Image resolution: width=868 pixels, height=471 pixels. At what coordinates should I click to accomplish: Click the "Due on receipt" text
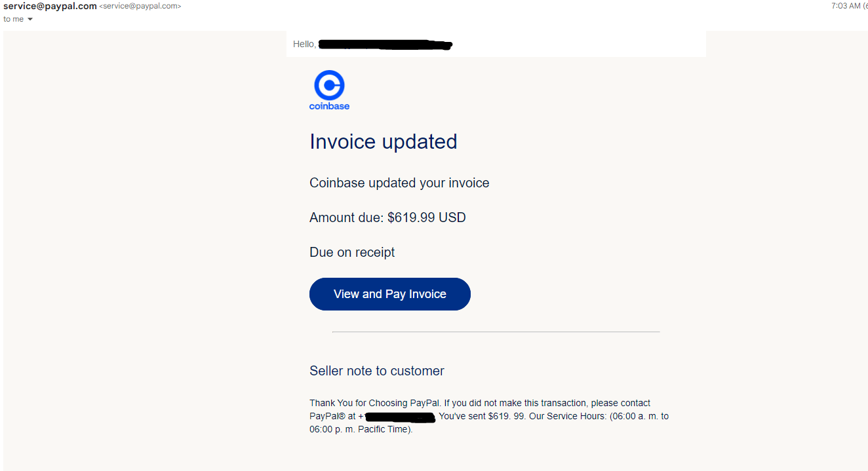click(x=352, y=252)
